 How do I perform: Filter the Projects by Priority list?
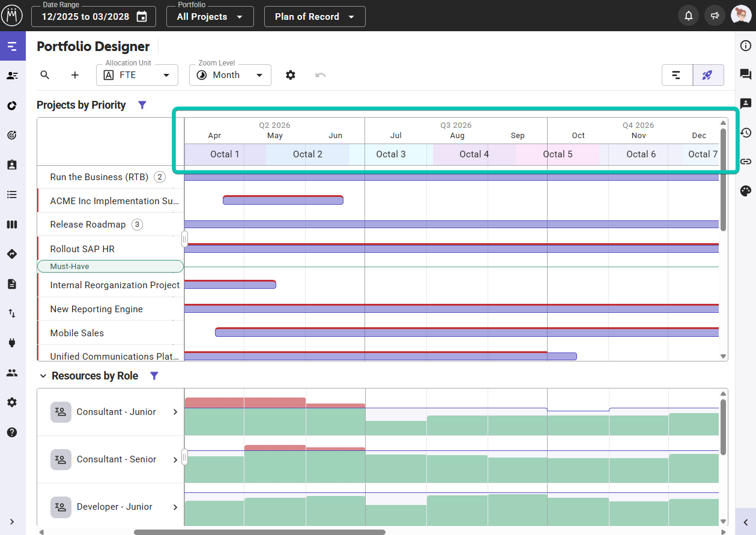pyautogui.click(x=142, y=105)
